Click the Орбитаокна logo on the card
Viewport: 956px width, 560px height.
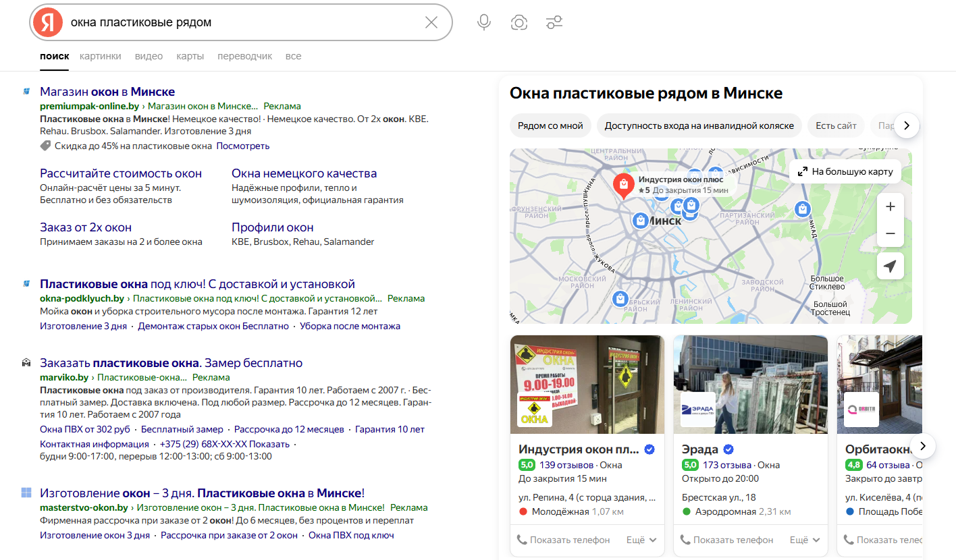[x=861, y=410]
